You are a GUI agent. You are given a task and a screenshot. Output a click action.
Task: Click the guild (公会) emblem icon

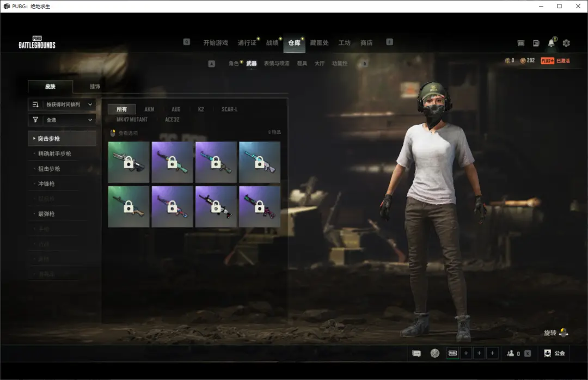pyautogui.click(x=548, y=353)
